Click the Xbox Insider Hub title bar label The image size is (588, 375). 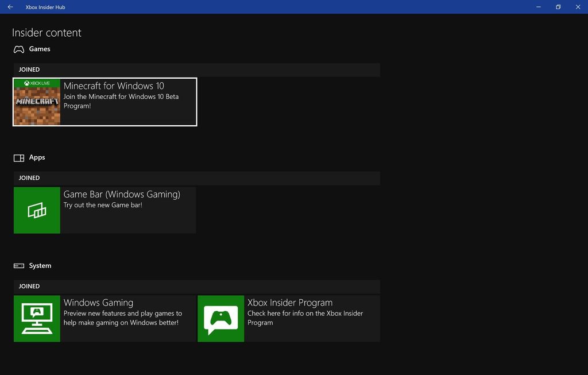point(45,7)
